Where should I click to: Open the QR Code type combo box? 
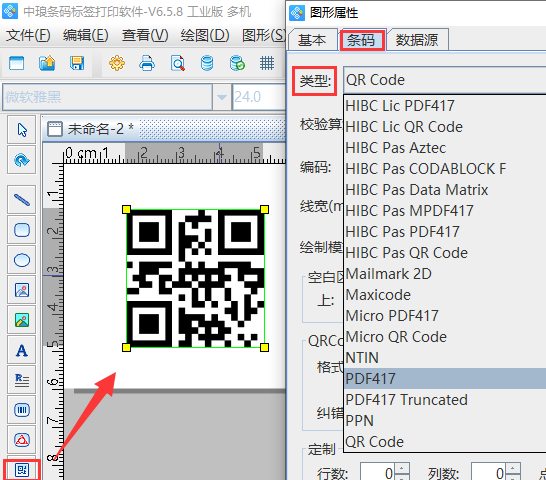[444, 80]
